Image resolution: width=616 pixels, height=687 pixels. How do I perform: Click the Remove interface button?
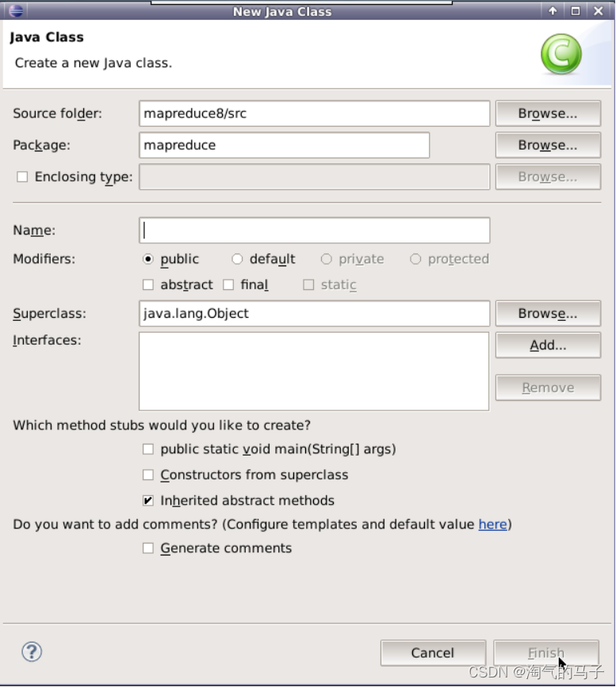click(548, 387)
